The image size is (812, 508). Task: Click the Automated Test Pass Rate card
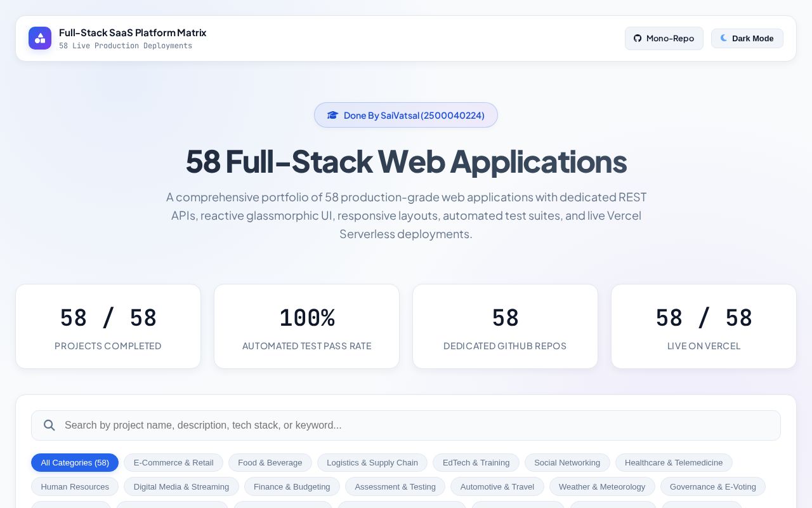tap(307, 326)
